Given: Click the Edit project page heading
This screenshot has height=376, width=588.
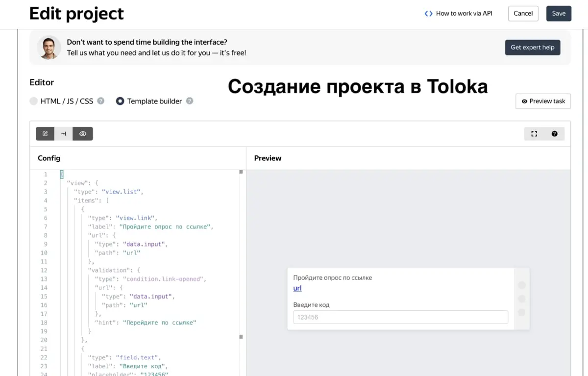Looking at the screenshot, I should 76,13.
